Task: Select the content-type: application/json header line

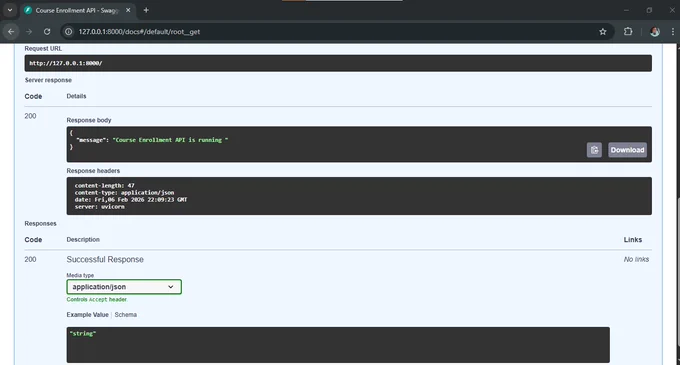Action: pyautogui.click(x=124, y=192)
